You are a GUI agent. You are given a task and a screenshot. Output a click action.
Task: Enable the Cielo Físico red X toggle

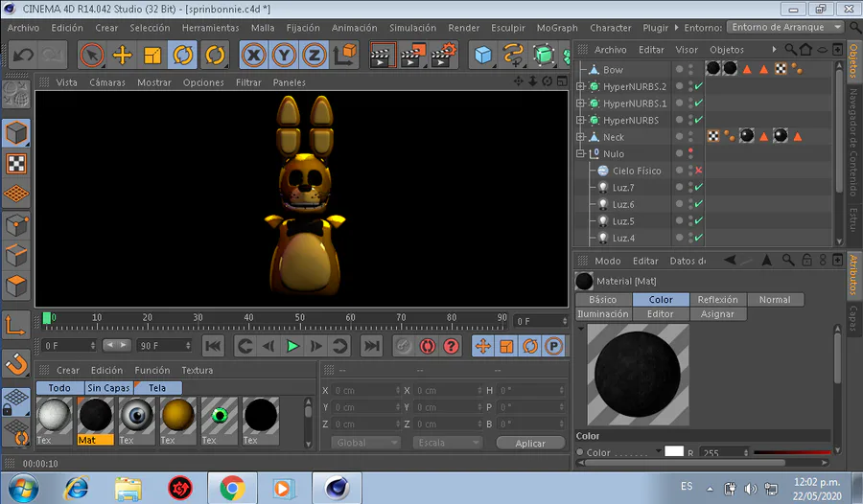point(698,171)
